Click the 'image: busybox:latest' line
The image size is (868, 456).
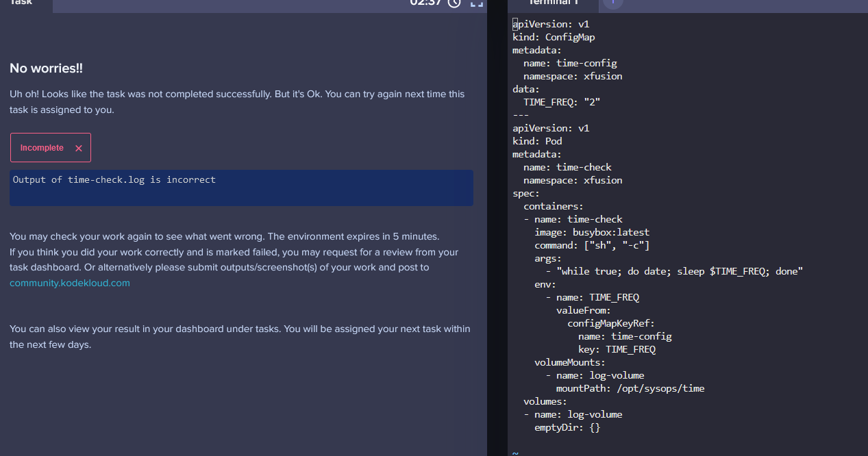click(x=592, y=232)
